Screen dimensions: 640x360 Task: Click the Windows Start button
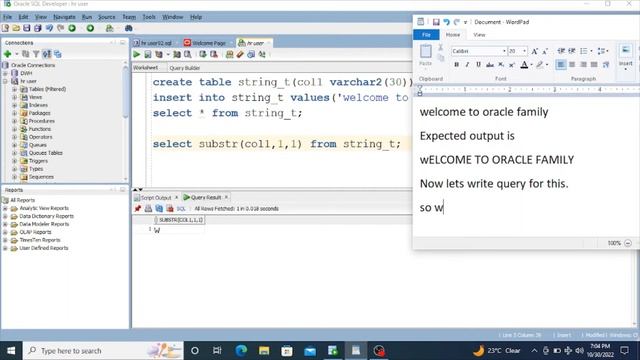(11, 351)
